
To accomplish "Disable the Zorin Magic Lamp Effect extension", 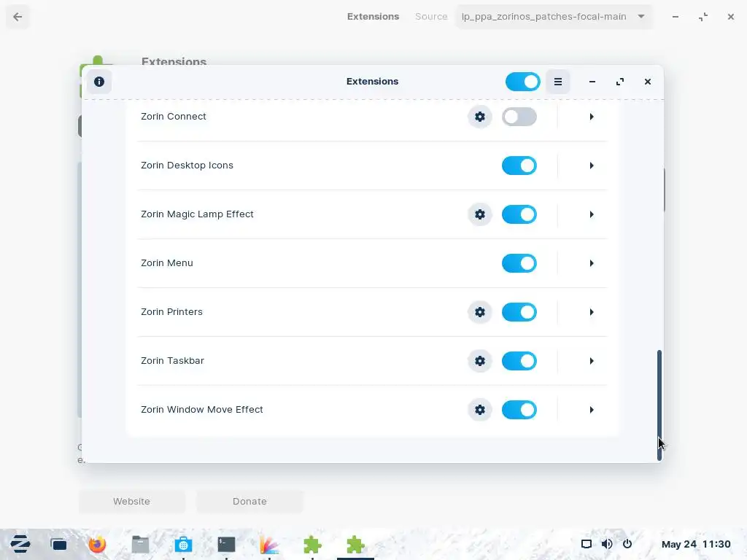I will (519, 214).
